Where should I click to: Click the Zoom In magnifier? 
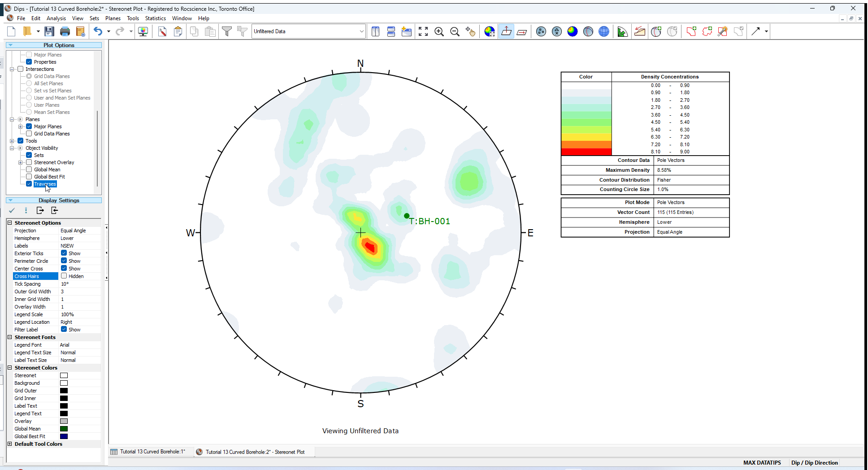coord(439,31)
